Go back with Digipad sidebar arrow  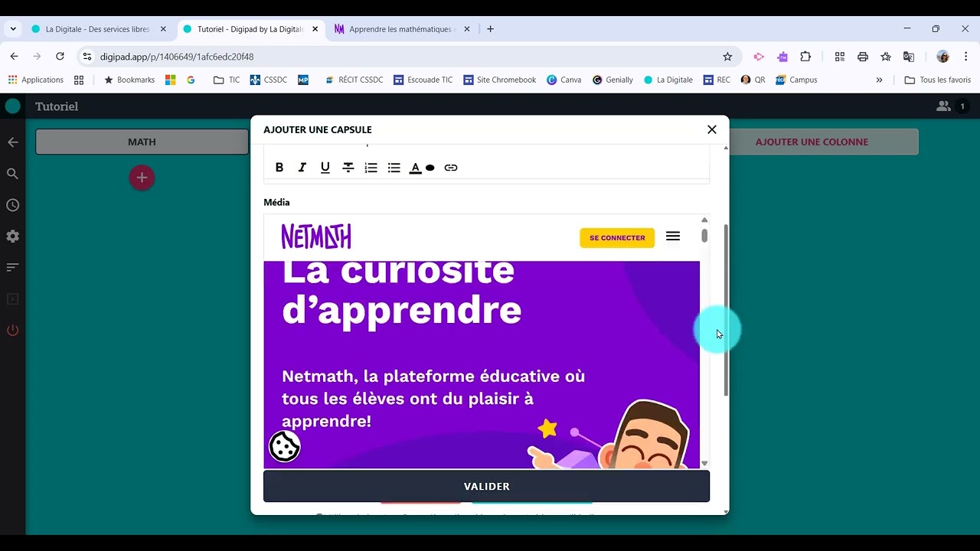[12, 142]
